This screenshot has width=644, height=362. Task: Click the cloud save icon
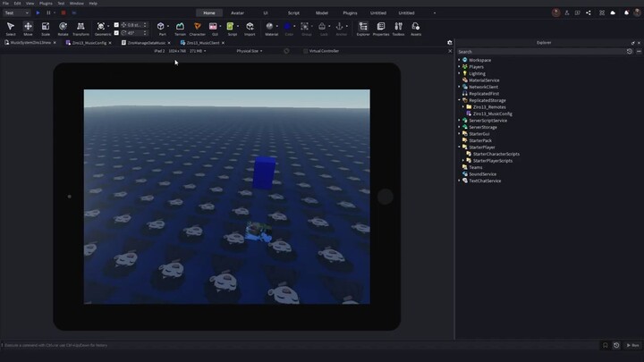click(x=613, y=13)
